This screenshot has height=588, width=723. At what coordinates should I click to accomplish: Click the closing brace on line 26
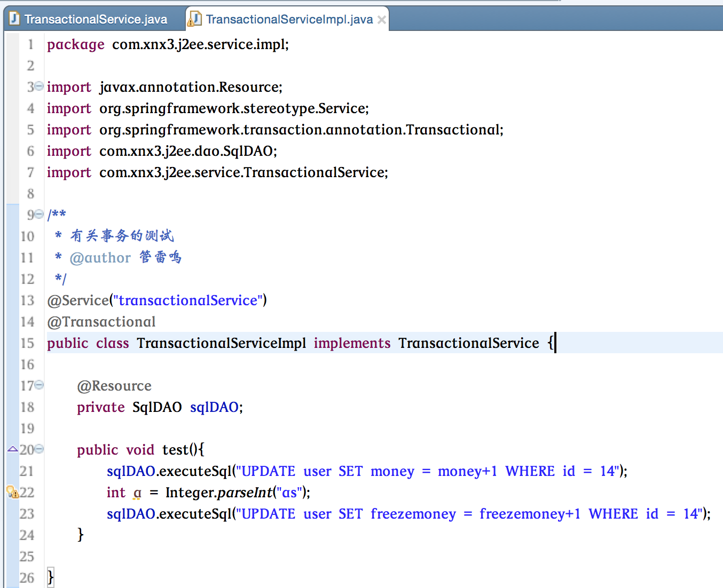pyautogui.click(x=51, y=577)
